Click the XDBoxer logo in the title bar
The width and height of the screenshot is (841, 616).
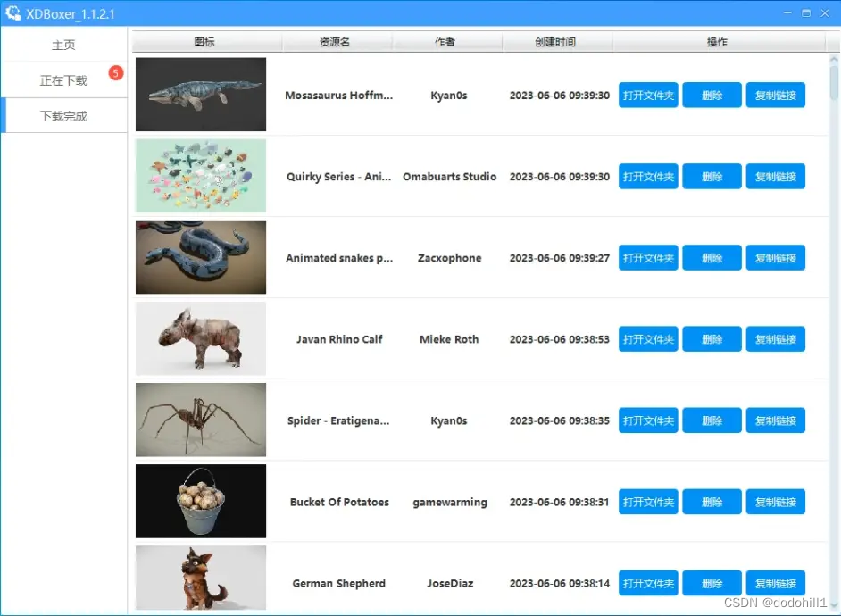[12, 12]
